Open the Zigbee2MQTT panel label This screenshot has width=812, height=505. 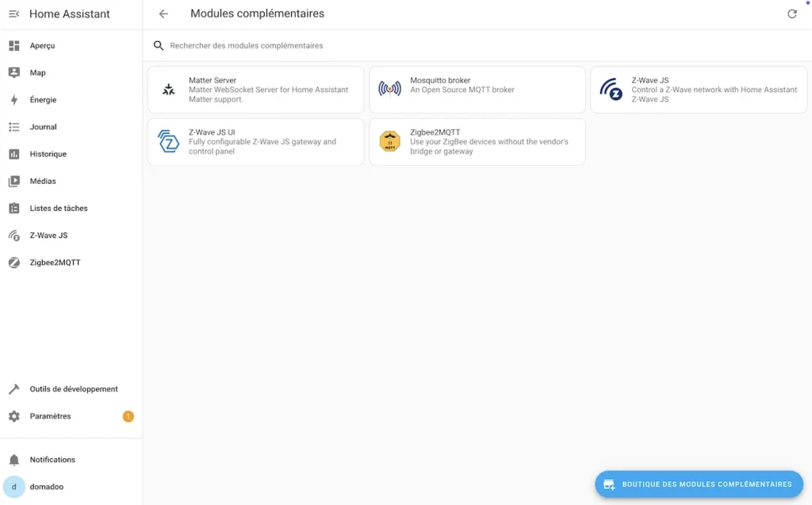[x=55, y=262]
